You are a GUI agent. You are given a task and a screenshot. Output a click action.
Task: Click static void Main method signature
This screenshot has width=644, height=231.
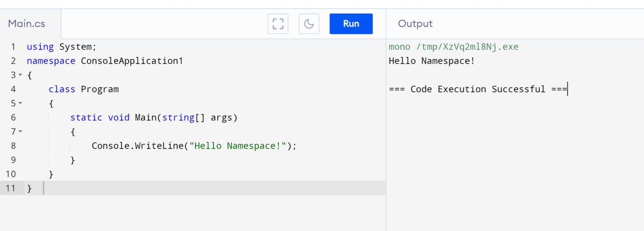pos(153,118)
